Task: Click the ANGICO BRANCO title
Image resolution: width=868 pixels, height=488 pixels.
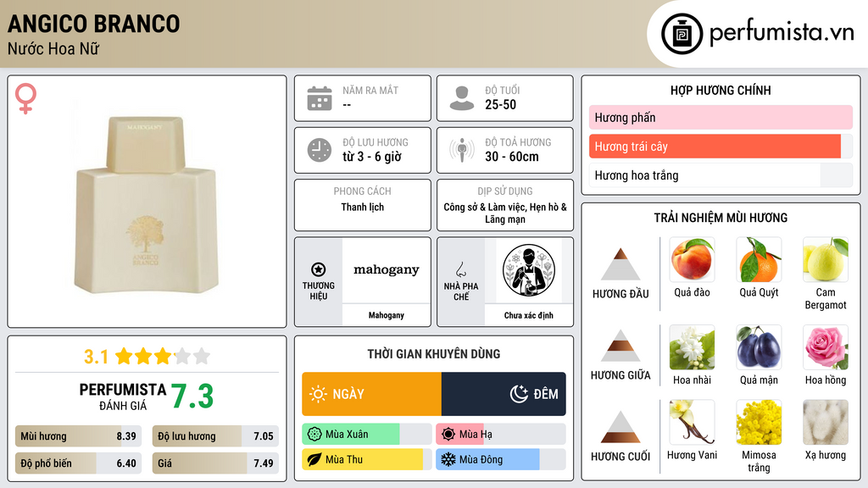Action: [93, 24]
